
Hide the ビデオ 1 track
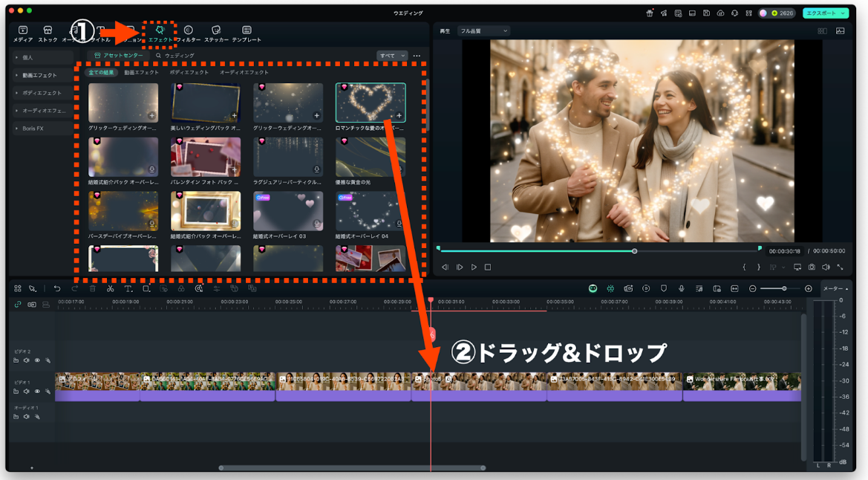point(37,392)
